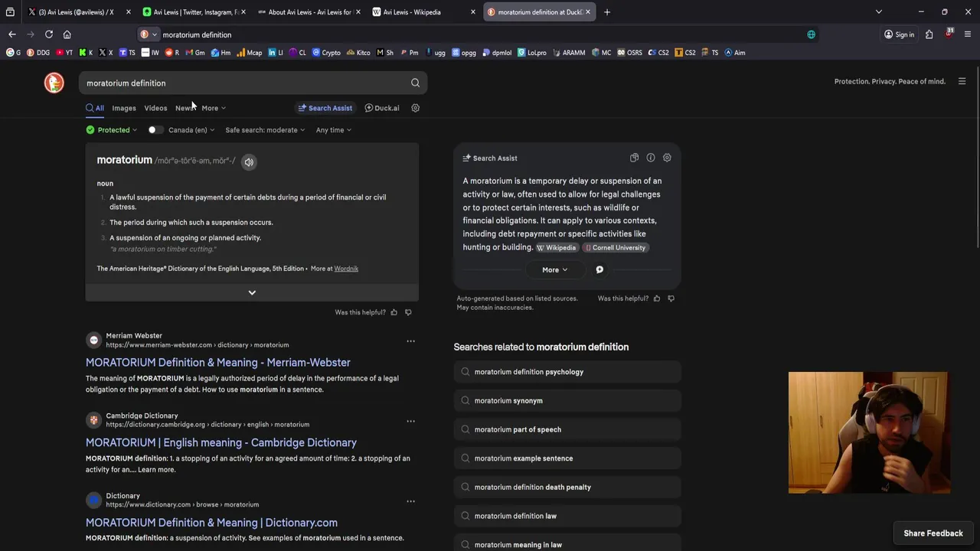The width and height of the screenshot is (980, 551).
Task: Open Safe search: moderate dropdown
Action: coord(265,130)
